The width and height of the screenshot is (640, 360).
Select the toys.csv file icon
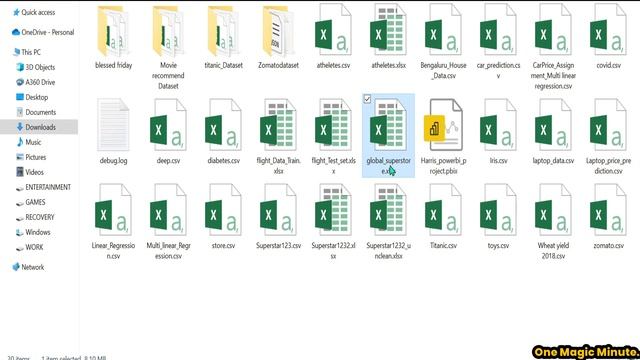click(x=498, y=210)
